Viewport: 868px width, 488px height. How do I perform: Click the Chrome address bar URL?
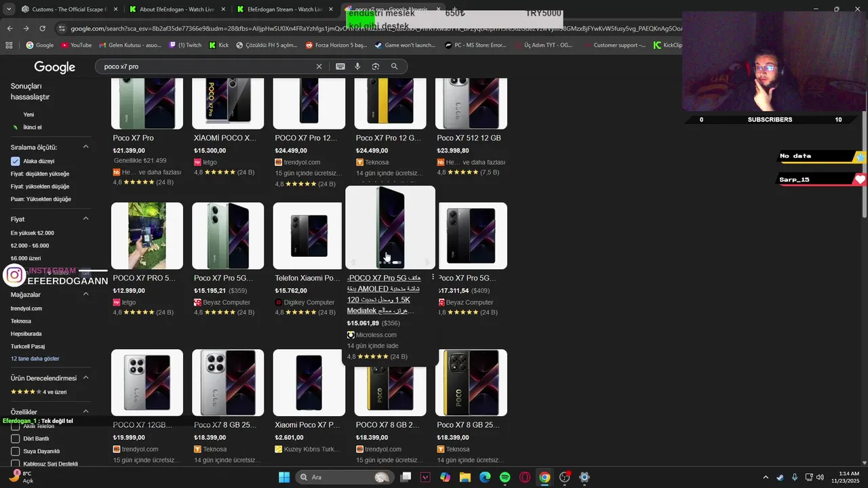[x=376, y=28]
